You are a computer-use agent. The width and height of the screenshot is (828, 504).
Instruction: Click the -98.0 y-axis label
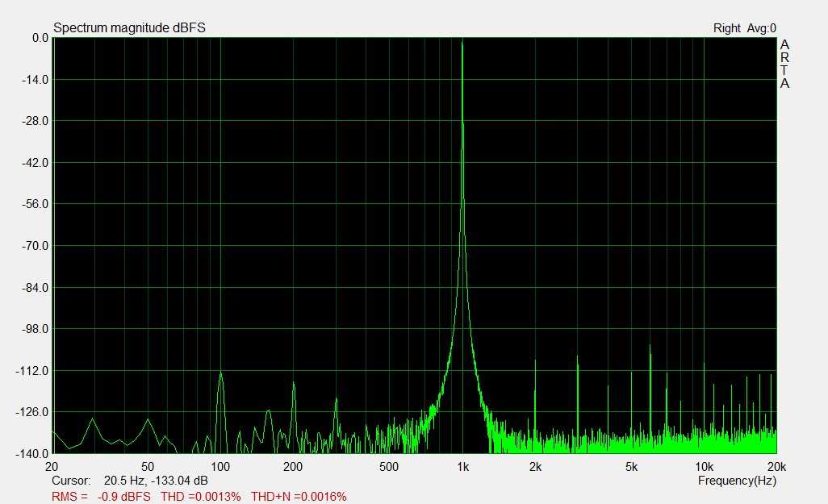pos(35,329)
